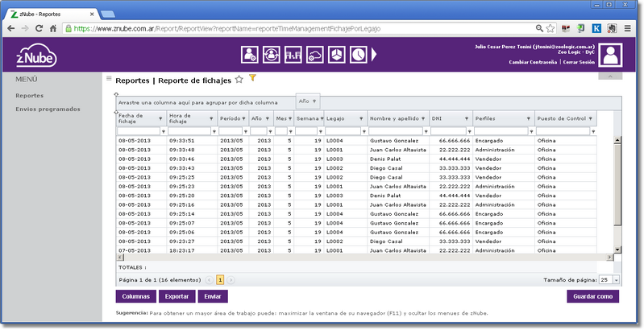644x330 pixels.
Task: Bookmark page with address bar star
Action: 550,28
